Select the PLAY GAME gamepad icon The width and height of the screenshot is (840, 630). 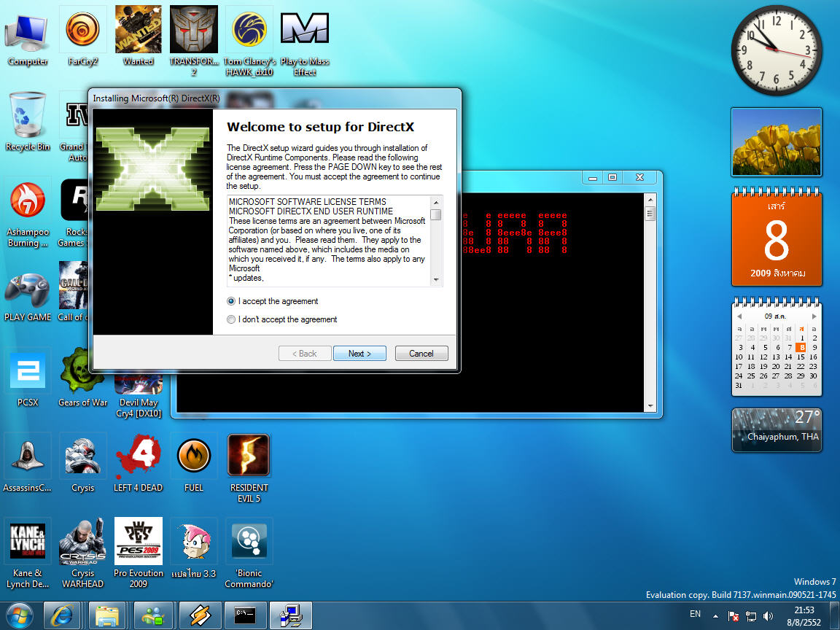pyautogui.click(x=27, y=297)
